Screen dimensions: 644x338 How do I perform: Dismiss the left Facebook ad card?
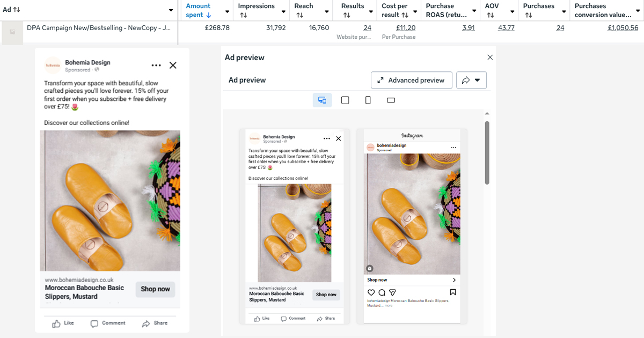[173, 65]
